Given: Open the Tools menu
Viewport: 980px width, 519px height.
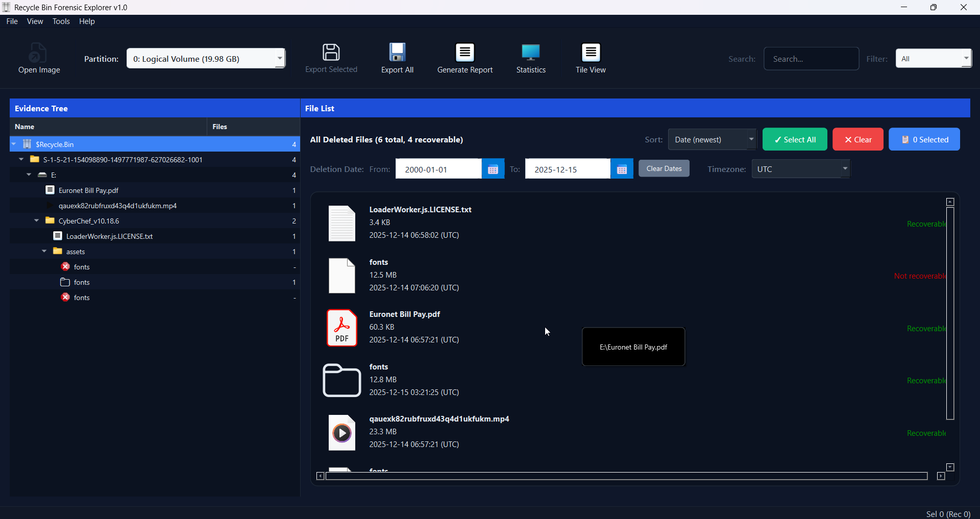Looking at the screenshot, I should point(61,21).
